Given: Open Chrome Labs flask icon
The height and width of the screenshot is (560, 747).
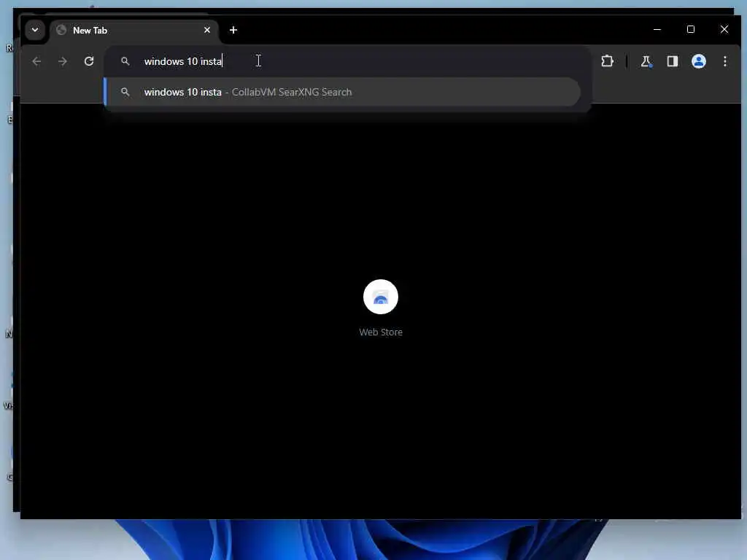Looking at the screenshot, I should click(x=646, y=61).
